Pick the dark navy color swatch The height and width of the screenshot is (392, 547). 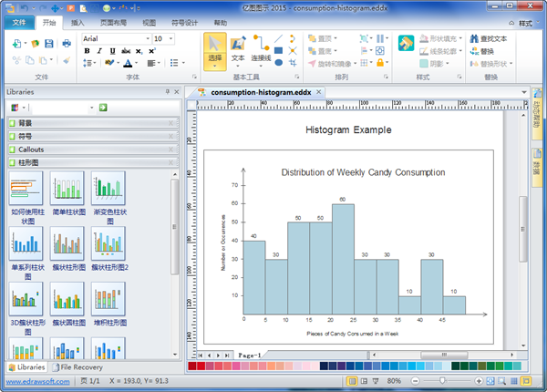tap(324, 366)
